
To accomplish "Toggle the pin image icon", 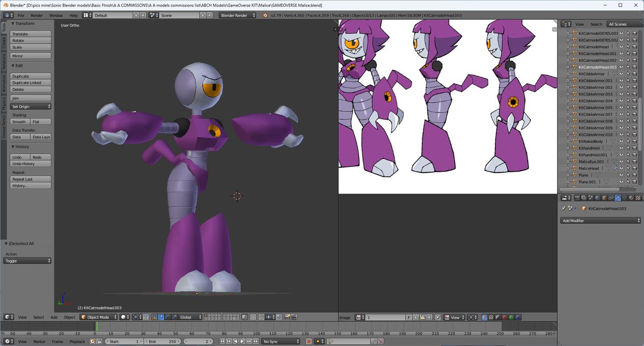I will (x=438, y=318).
